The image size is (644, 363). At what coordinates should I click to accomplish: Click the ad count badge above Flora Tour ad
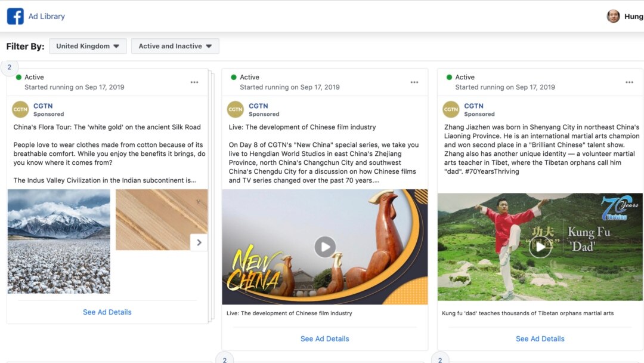point(10,67)
